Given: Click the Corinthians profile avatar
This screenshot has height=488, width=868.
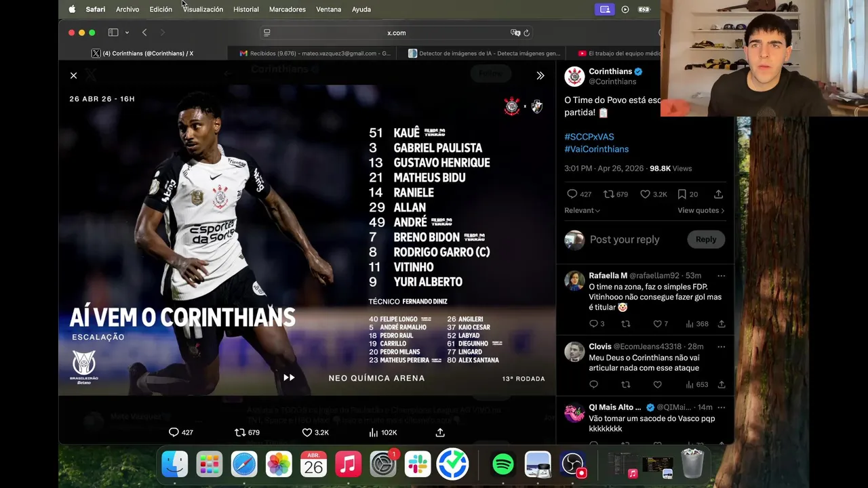Looking at the screenshot, I should click(x=574, y=76).
